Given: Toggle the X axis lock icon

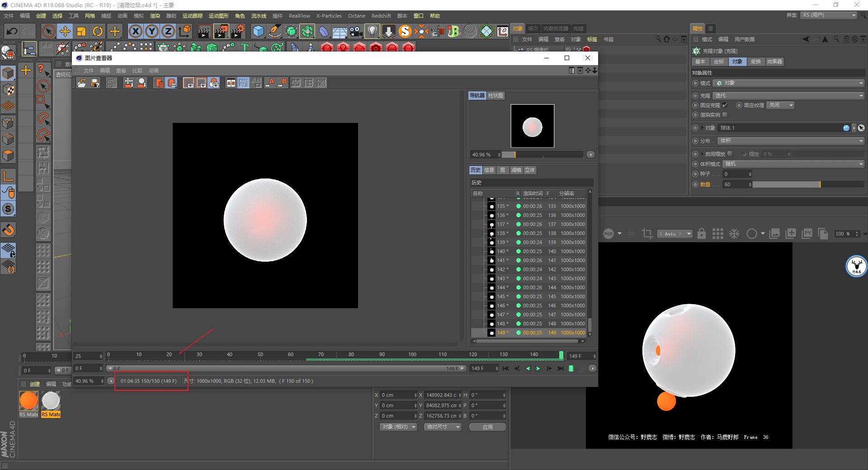Looking at the screenshot, I should 136,31.
